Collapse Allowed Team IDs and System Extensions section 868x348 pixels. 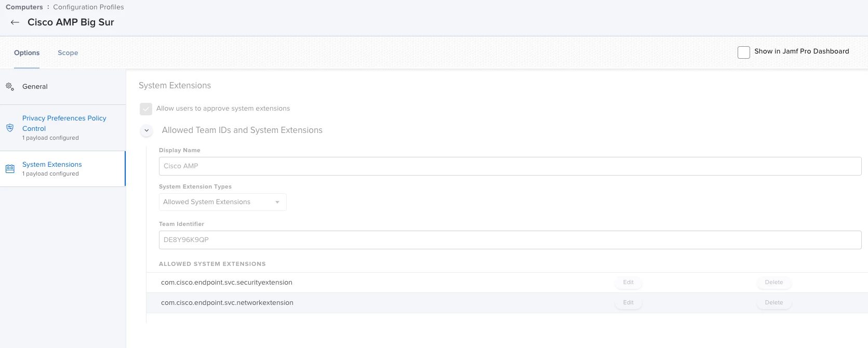pyautogui.click(x=146, y=130)
